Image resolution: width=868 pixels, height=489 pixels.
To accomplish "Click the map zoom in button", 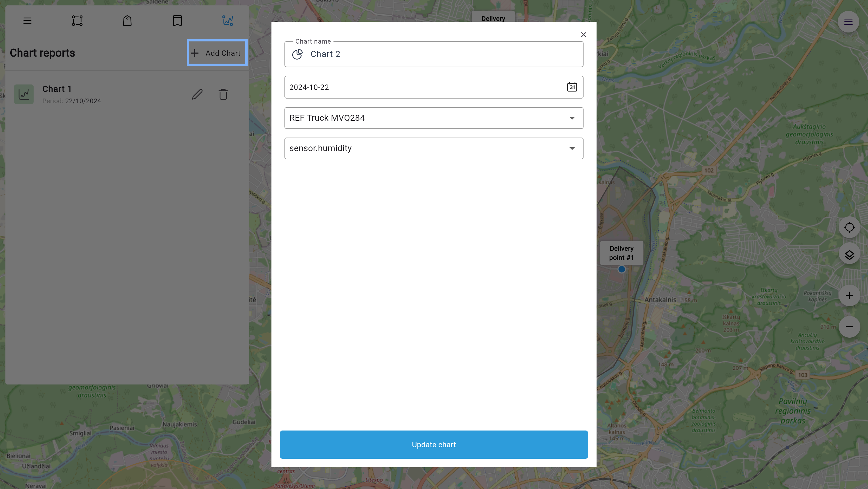I will click(849, 295).
